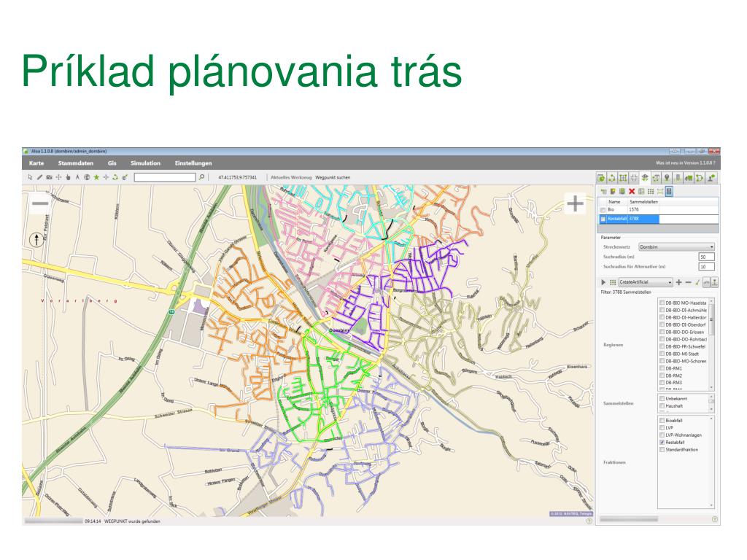Image resolution: width=747 pixels, height=560 pixels.
Task: Check DB-BIO-DI-Oberdorf region
Action: coord(662,324)
